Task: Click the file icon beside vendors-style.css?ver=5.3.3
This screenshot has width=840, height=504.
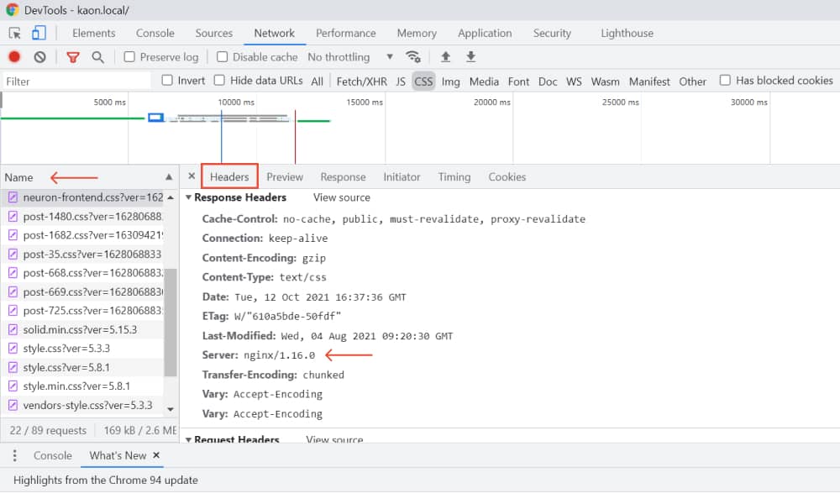Action: (13, 406)
